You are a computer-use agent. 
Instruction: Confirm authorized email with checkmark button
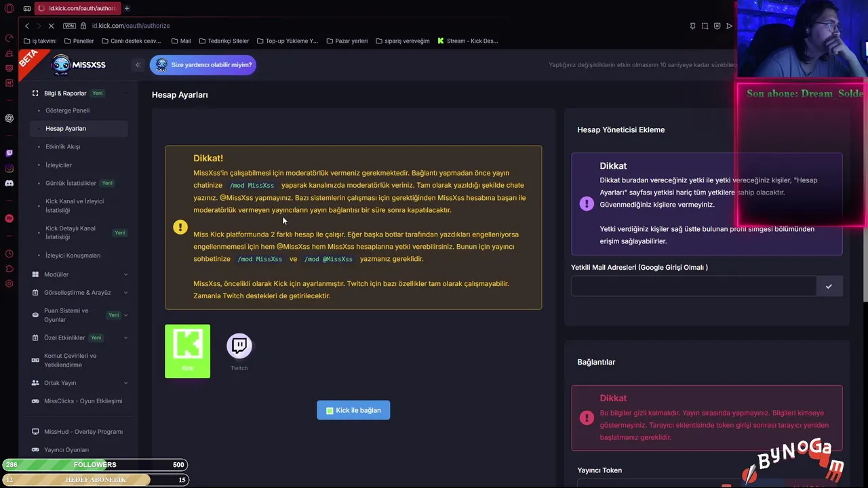pos(829,287)
